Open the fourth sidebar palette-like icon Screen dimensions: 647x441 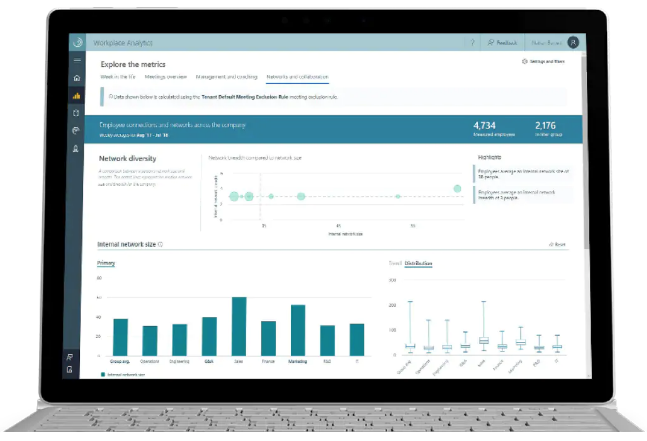(x=76, y=130)
